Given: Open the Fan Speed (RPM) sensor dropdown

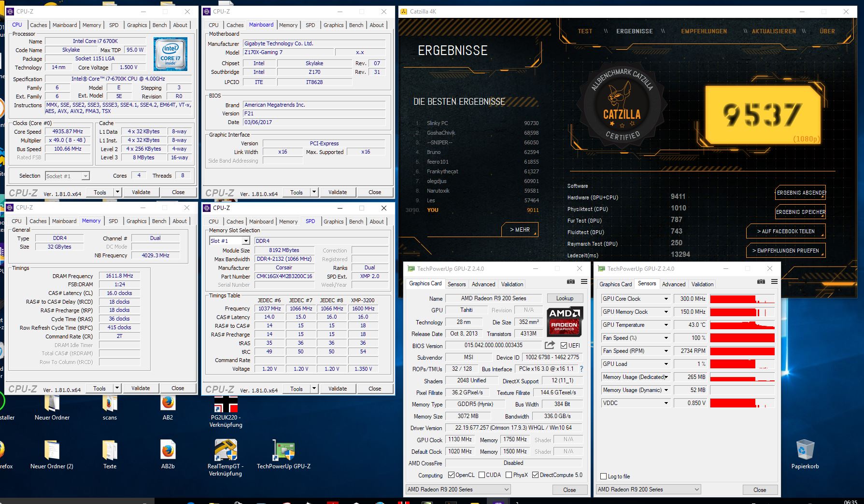Looking at the screenshot, I should tap(666, 351).
